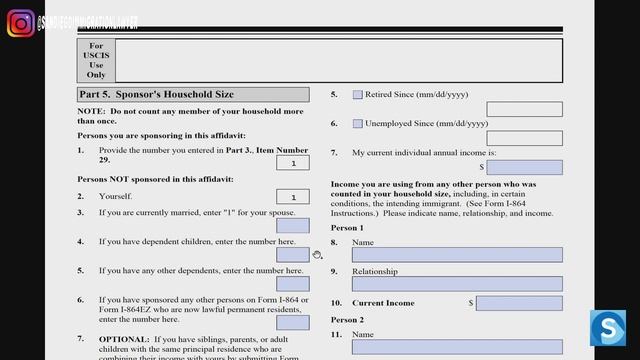Click the Retired Since date field

[x=524, y=109]
